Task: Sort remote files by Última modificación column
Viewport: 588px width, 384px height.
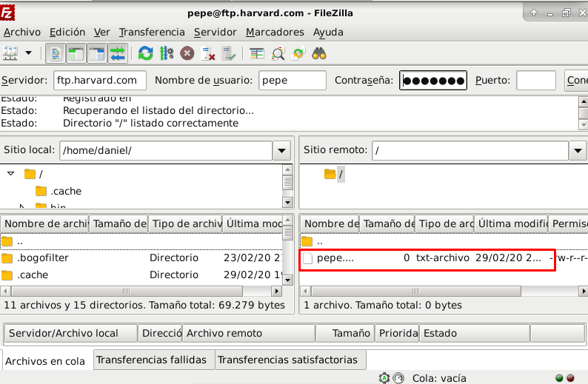Action: 511,223
